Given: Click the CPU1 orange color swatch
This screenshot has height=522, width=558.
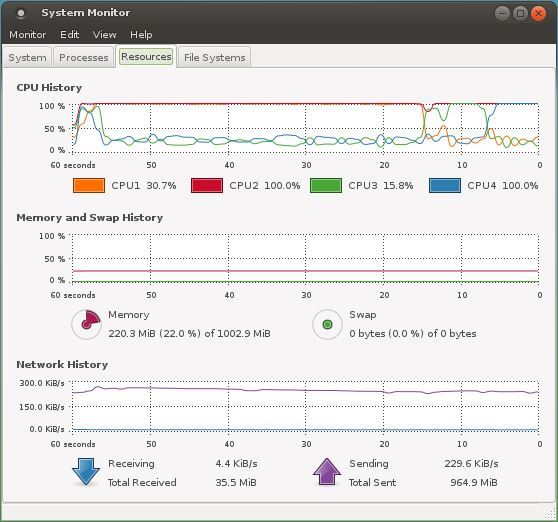Looking at the screenshot, I should click(89, 185).
